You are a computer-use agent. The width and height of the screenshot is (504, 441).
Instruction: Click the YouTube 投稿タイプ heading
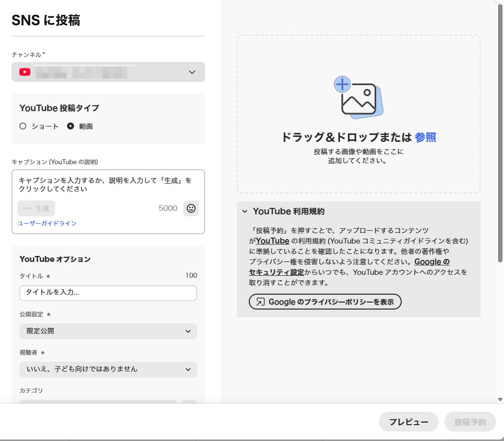[x=59, y=108]
